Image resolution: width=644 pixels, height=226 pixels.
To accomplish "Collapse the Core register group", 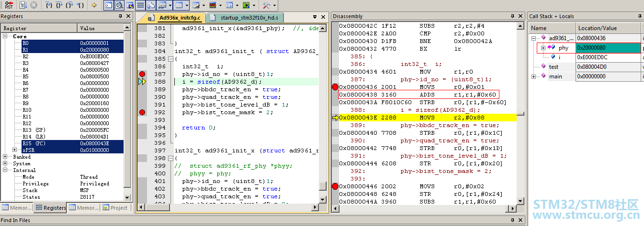I will tap(5, 36).
